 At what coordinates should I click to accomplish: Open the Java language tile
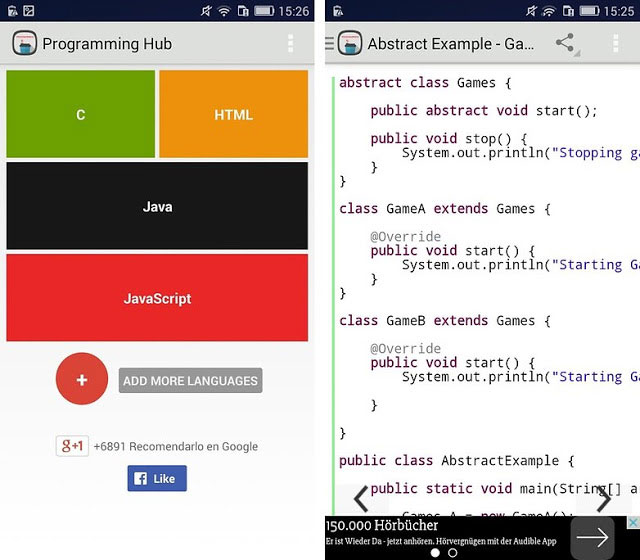pos(157,206)
